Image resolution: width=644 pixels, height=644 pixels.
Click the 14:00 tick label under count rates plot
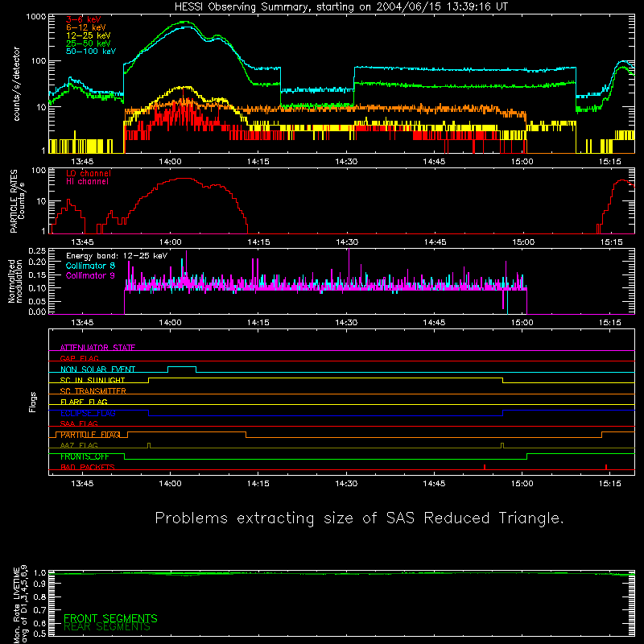(170, 162)
